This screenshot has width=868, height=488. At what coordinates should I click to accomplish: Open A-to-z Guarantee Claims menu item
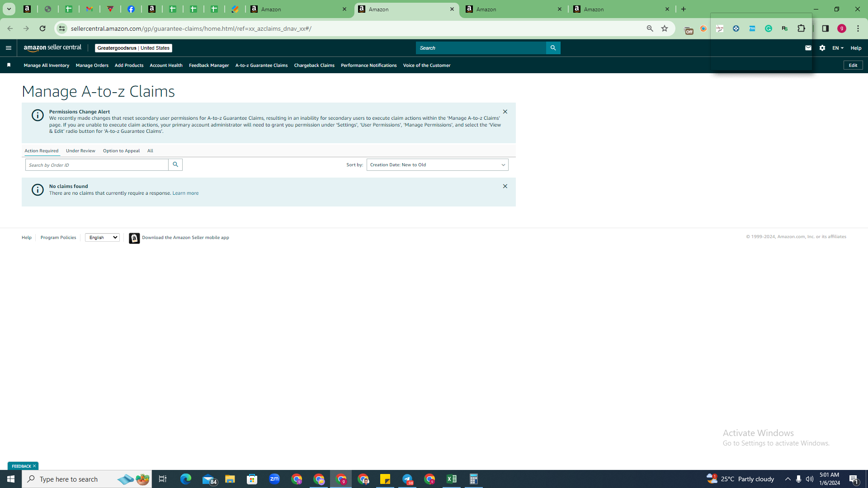[x=261, y=66]
